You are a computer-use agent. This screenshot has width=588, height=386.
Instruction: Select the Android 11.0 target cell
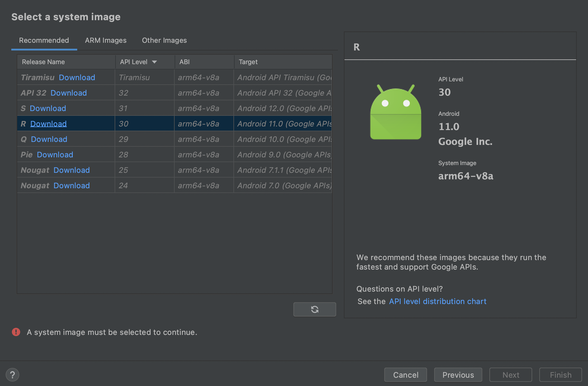pyautogui.click(x=283, y=124)
